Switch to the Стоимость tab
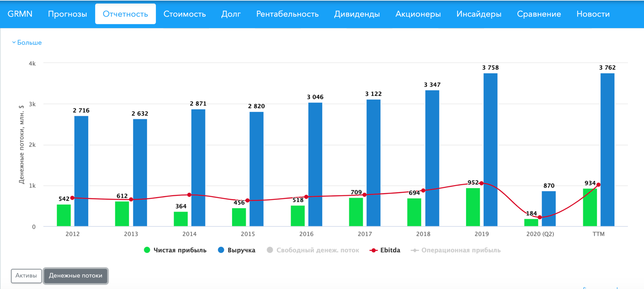The height and width of the screenshot is (289, 644). coord(184,14)
